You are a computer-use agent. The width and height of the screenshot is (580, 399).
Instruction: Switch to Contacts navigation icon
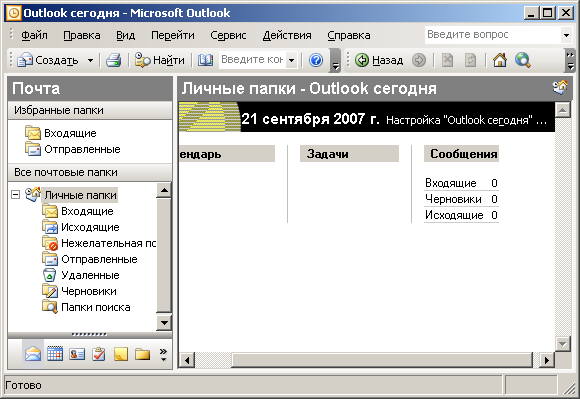[x=77, y=354]
